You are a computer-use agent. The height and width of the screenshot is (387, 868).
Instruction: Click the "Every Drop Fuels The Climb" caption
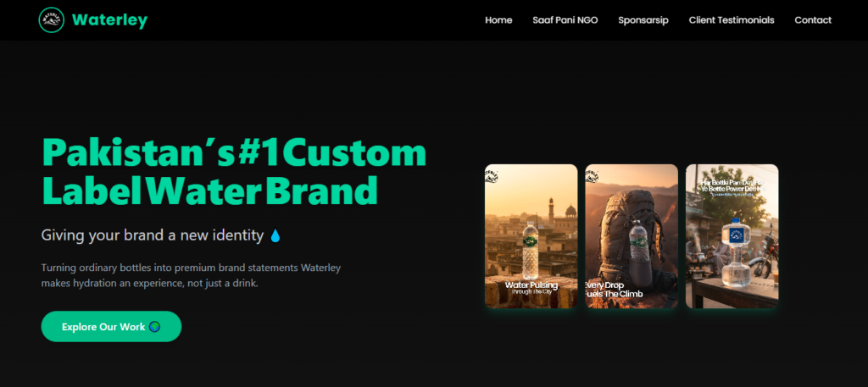click(x=615, y=290)
